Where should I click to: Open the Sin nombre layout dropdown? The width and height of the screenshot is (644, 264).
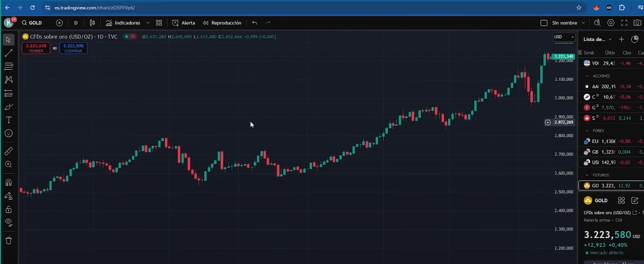[x=568, y=23]
